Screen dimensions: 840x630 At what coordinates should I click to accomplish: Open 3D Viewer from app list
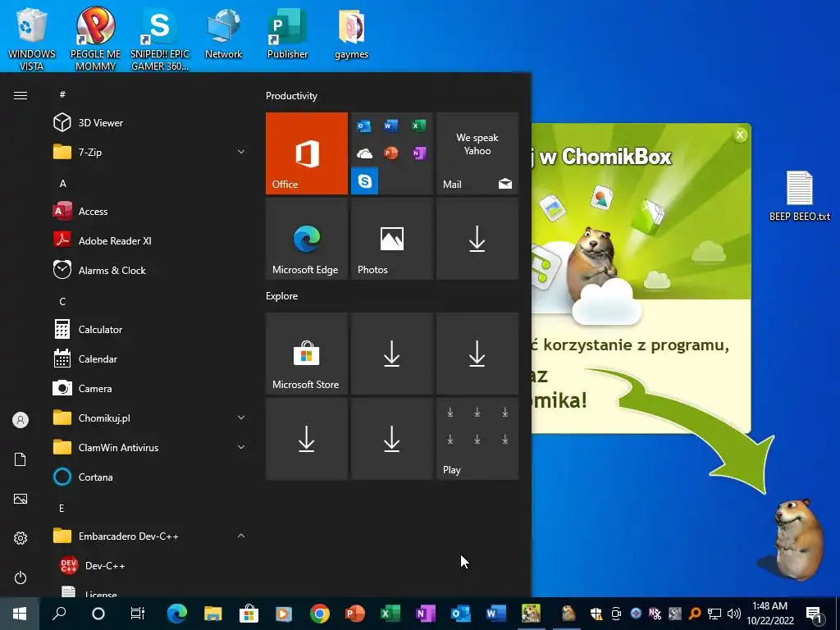click(100, 123)
